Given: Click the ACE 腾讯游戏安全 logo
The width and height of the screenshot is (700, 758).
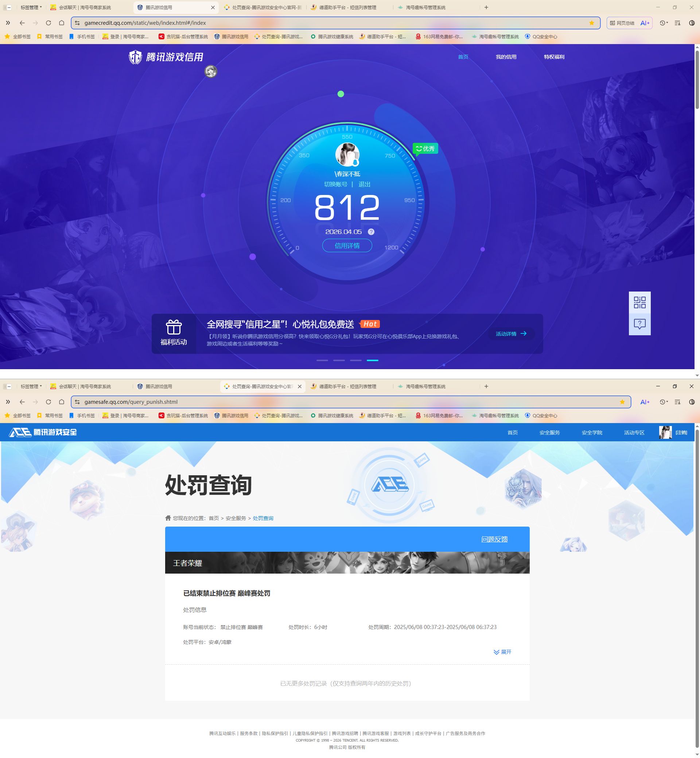Looking at the screenshot, I should click(x=42, y=432).
